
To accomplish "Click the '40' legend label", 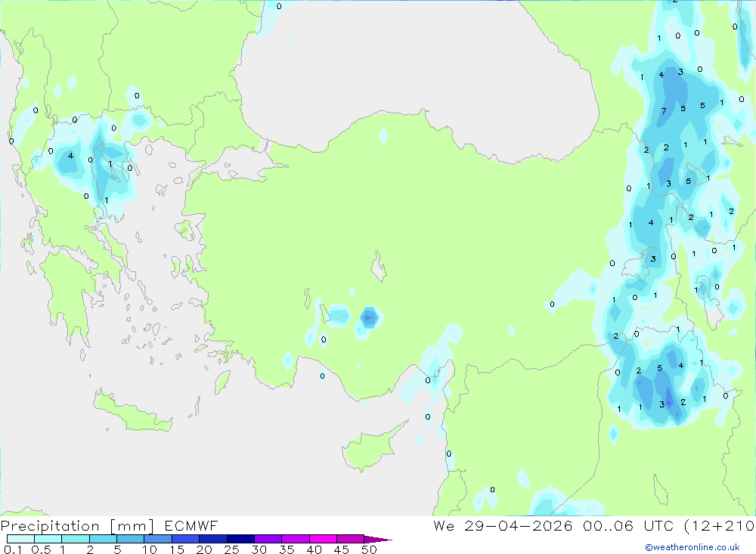I will click(314, 549).
